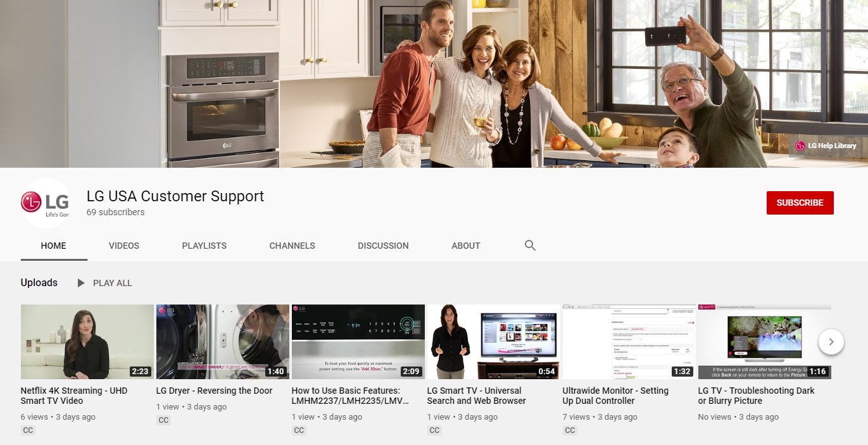Click the PLAY ALL text button
The height and width of the screenshot is (445, 868).
point(113,283)
